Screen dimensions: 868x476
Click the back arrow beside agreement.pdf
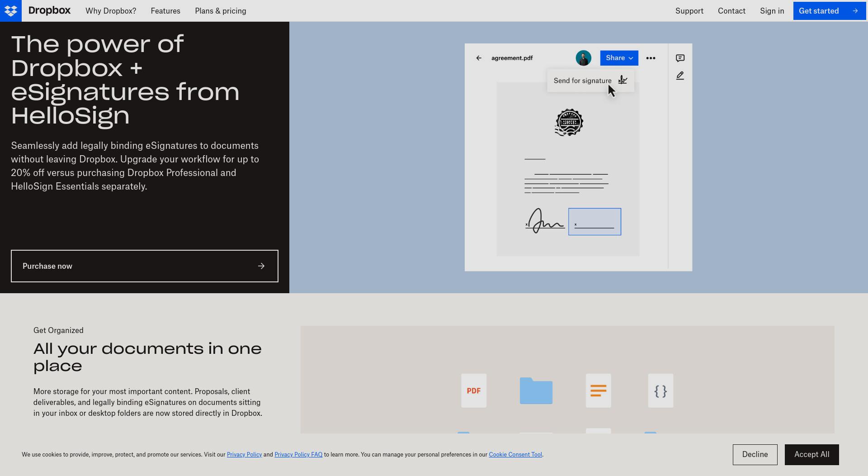click(479, 58)
